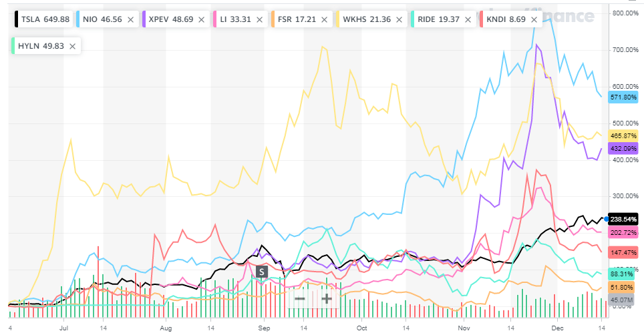
Task: Click the 700.00% y-axis label
Action: [625, 50]
